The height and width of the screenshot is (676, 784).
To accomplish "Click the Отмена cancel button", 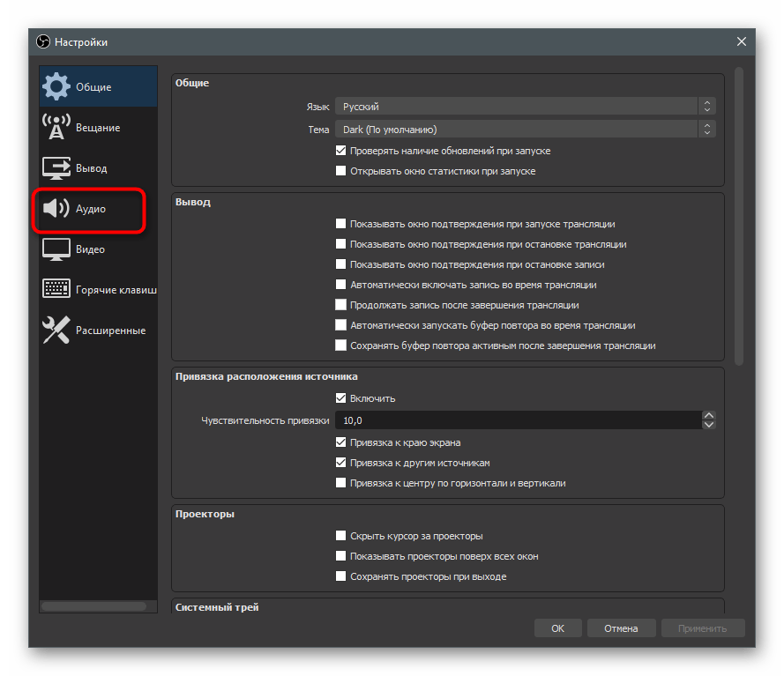I will coord(621,628).
